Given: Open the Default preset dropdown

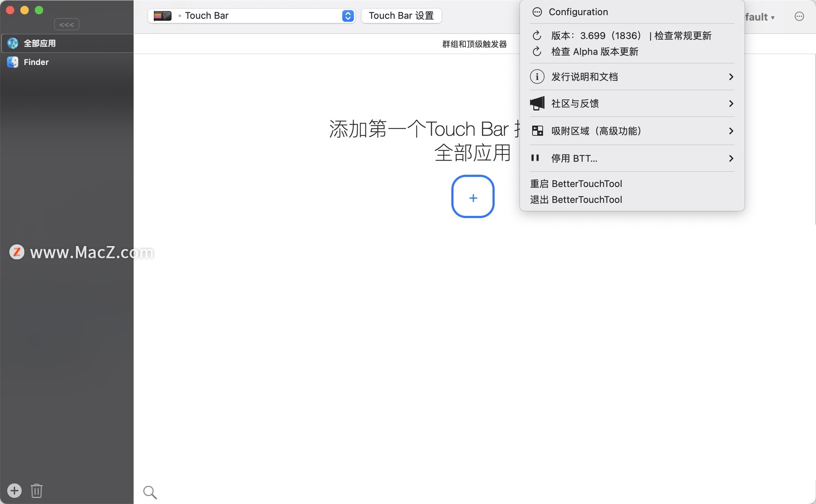Looking at the screenshot, I should click(760, 17).
